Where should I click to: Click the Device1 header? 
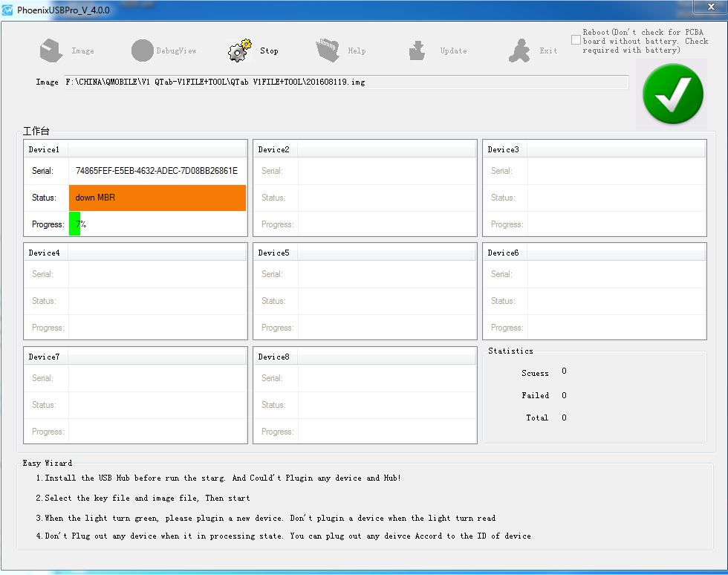click(44, 149)
